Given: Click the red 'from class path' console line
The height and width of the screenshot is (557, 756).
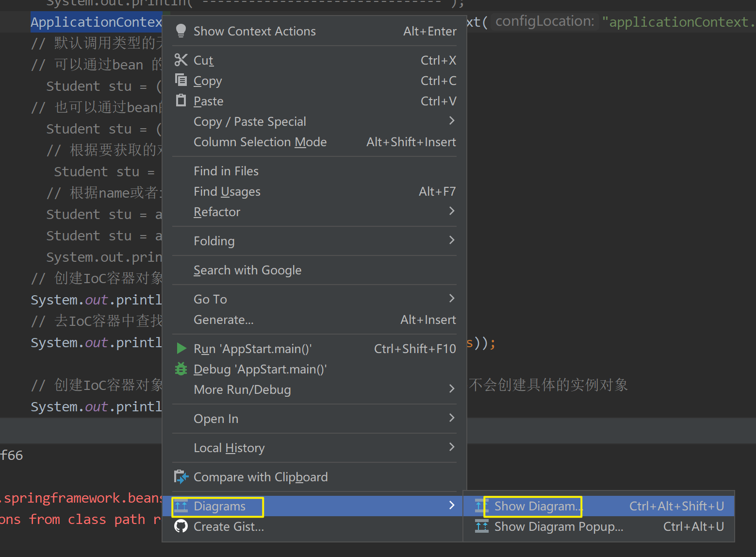Looking at the screenshot, I should tap(81, 519).
